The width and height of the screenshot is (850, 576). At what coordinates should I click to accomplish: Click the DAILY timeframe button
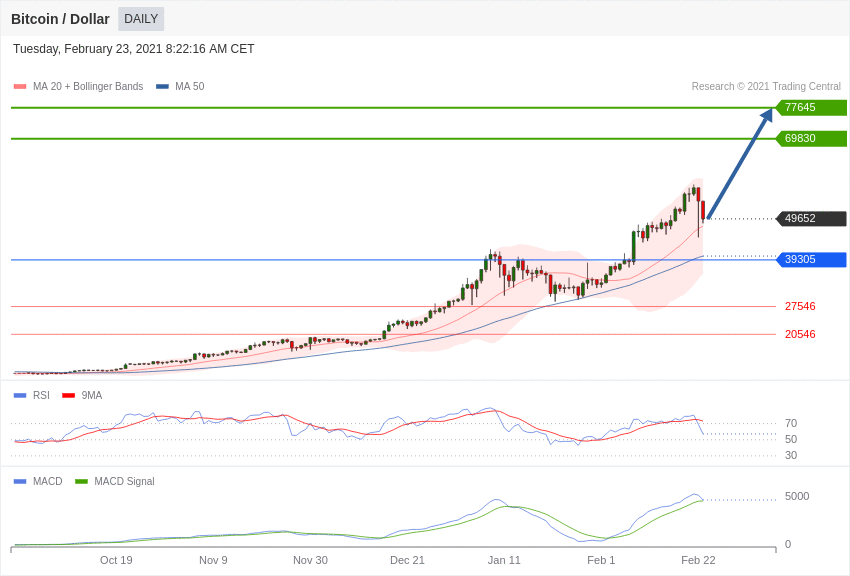pos(141,19)
